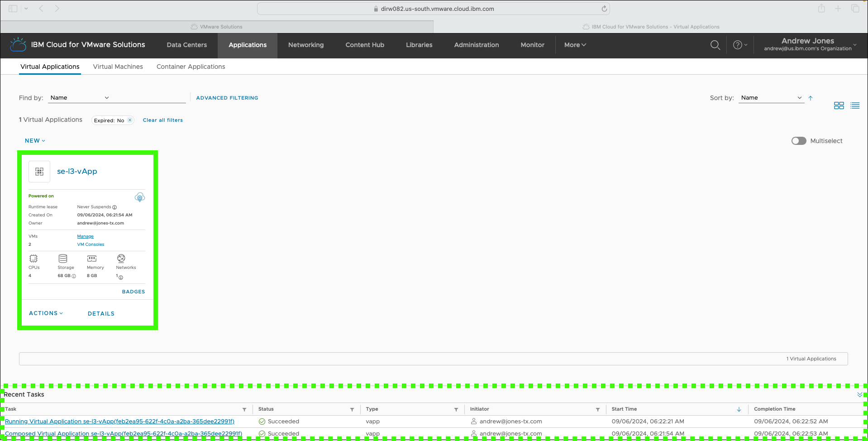Click the Find by search input field
The image size is (868, 441).
148,98
